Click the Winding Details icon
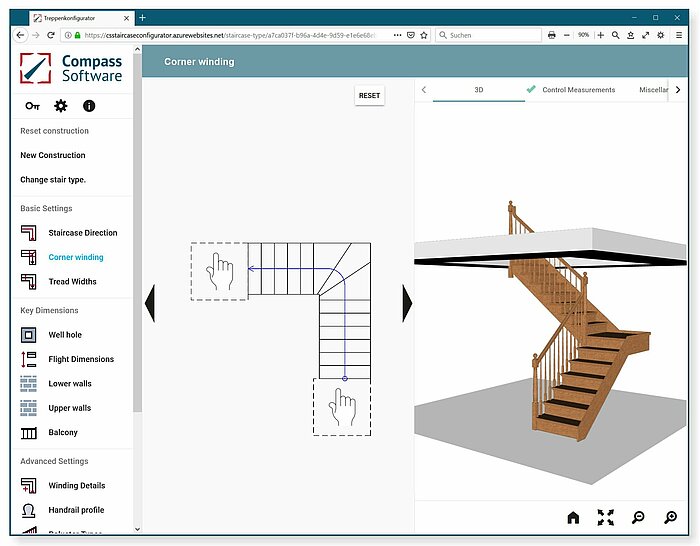This screenshot has height=546, width=700. coord(29,485)
